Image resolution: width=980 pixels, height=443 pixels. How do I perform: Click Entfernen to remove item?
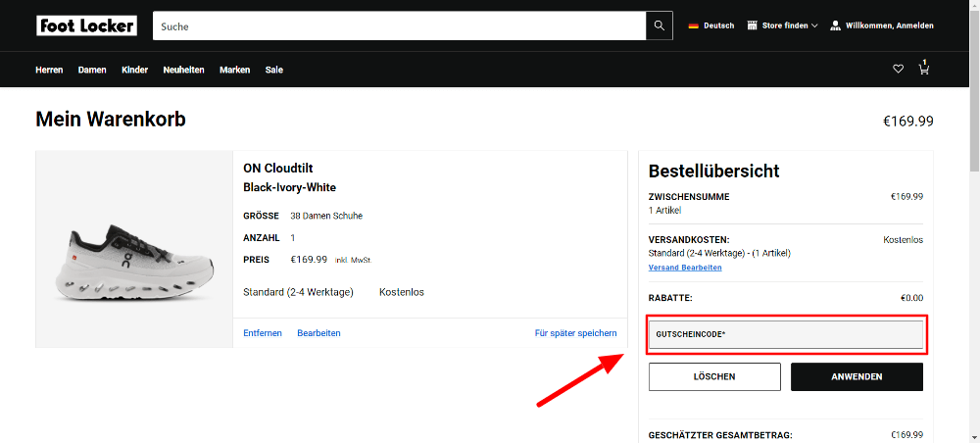(x=263, y=333)
